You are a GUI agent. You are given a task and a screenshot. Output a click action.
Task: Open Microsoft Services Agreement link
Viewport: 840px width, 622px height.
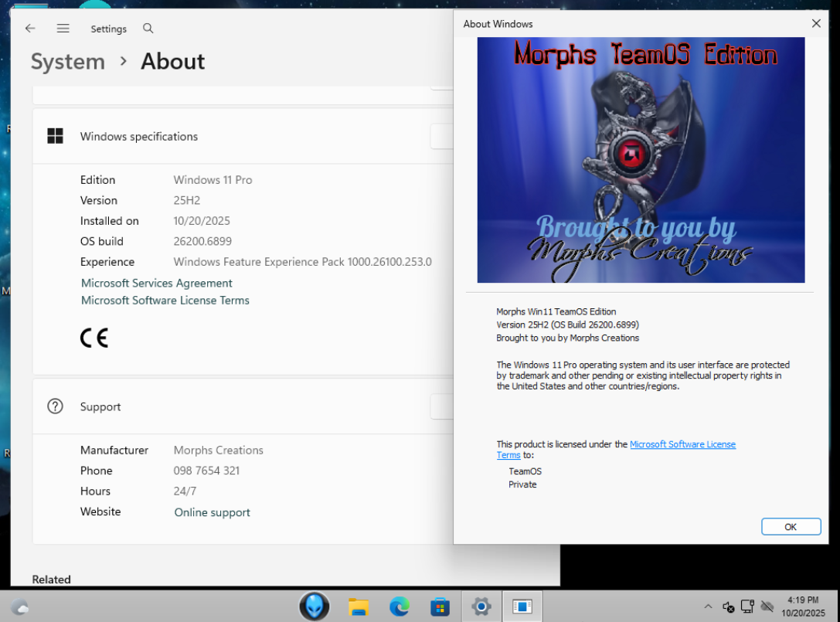pos(156,283)
